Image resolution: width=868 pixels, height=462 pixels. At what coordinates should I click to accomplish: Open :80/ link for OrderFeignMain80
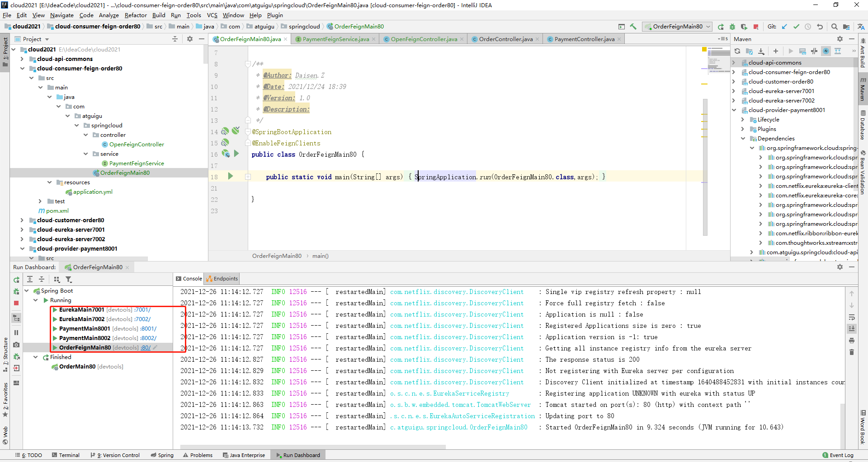coord(145,348)
